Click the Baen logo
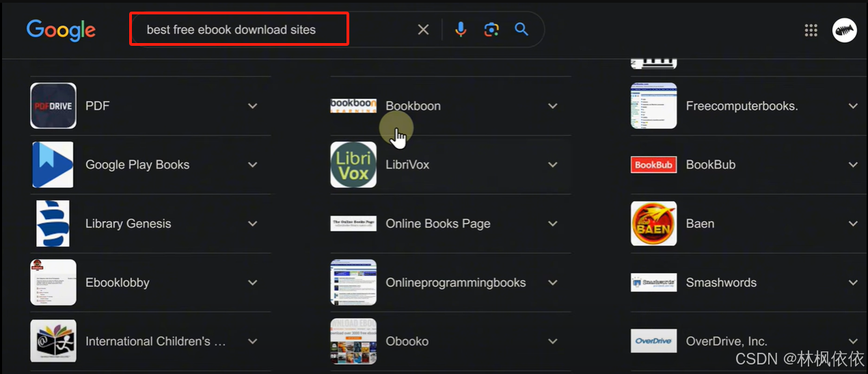Viewport: 868px width, 374px height. (654, 224)
